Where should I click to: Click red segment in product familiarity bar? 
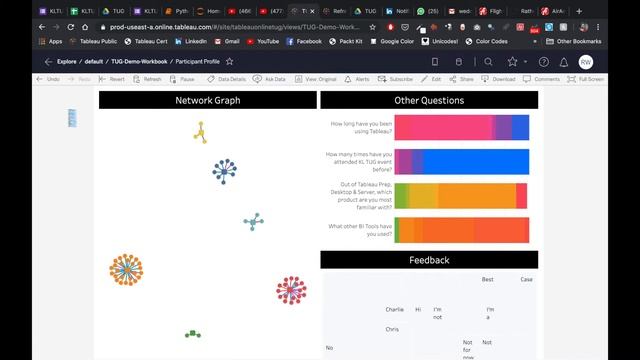[521, 196]
